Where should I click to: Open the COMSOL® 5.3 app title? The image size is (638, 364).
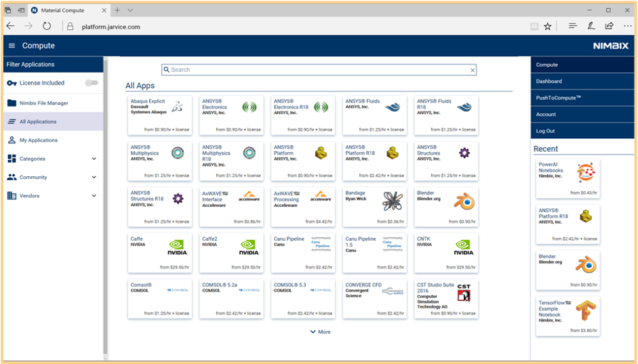[290, 285]
